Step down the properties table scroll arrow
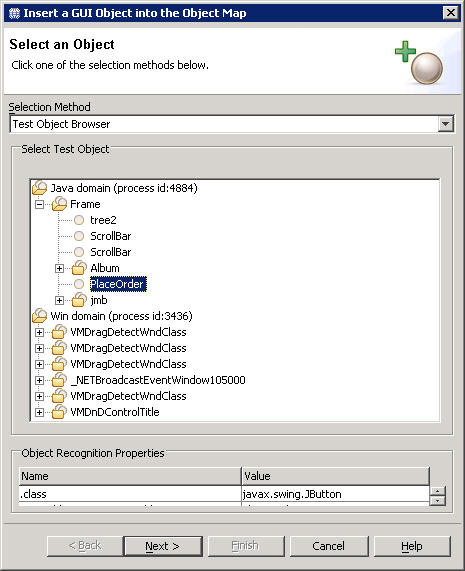Screen dimensions: 465x571 point(437,501)
